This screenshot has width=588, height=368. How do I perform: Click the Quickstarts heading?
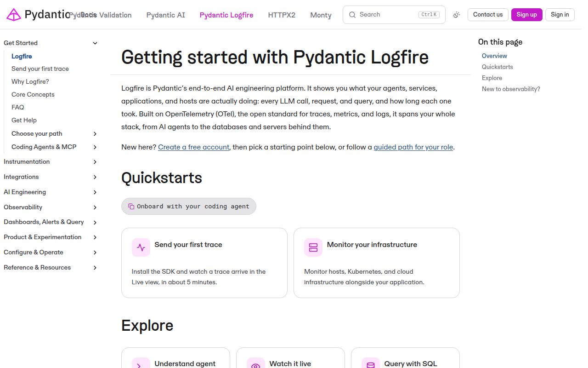click(162, 178)
